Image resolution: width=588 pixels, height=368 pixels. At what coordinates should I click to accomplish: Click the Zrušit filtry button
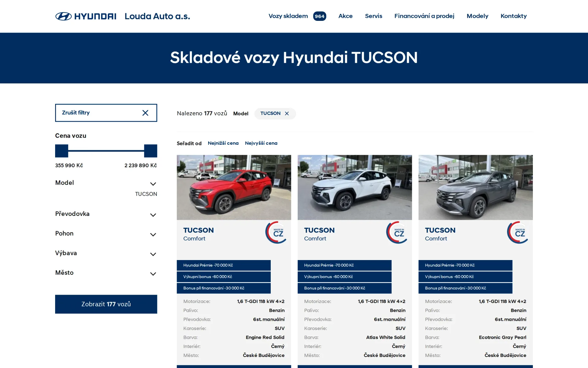coord(106,113)
